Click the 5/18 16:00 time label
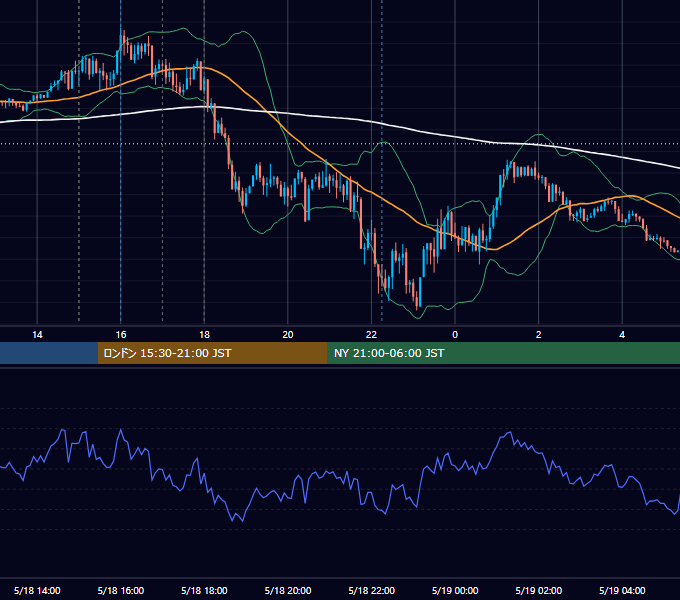Image resolution: width=680 pixels, height=600 pixels. (121, 590)
